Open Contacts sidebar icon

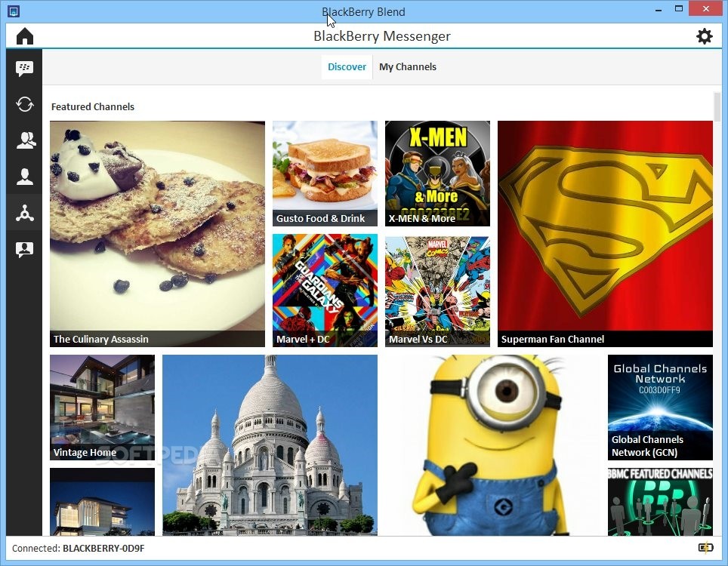point(24,177)
